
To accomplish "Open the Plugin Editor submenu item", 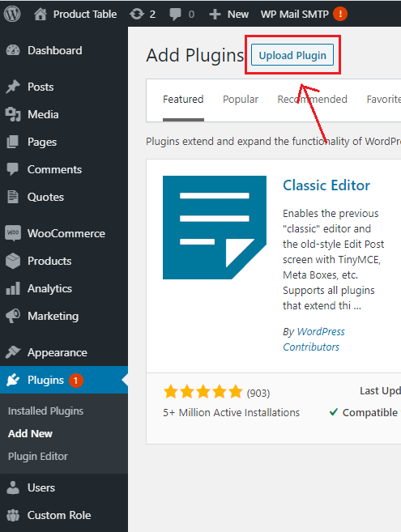I will click(38, 457).
